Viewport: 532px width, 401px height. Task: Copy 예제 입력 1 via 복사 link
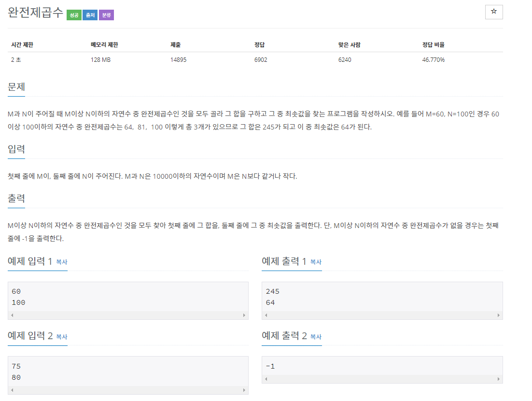pos(62,262)
